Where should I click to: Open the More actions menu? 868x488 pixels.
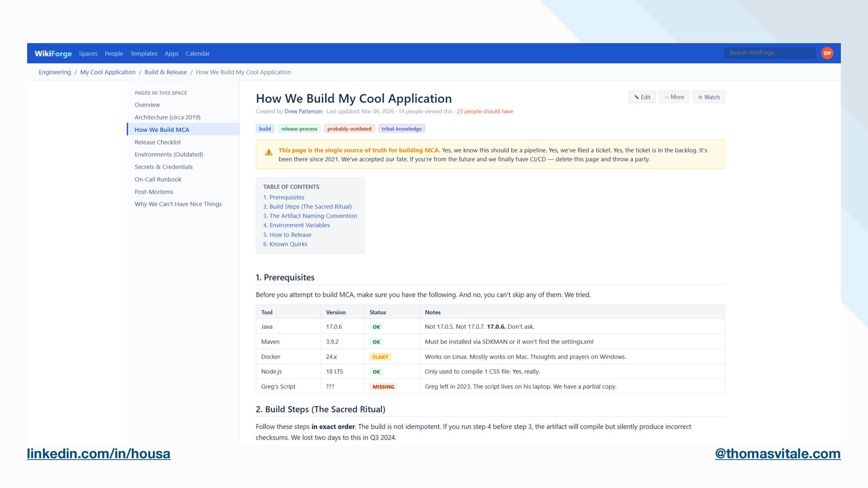coord(674,97)
